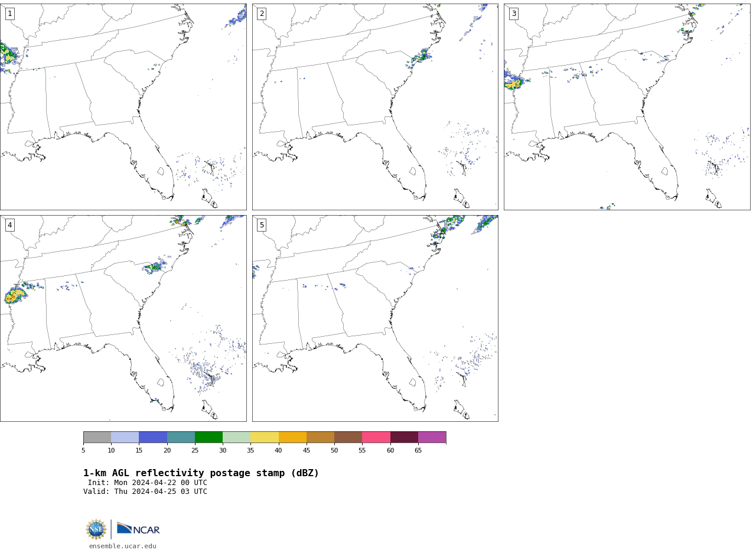Click the panel number label 1
756x553 pixels.
click(x=9, y=14)
